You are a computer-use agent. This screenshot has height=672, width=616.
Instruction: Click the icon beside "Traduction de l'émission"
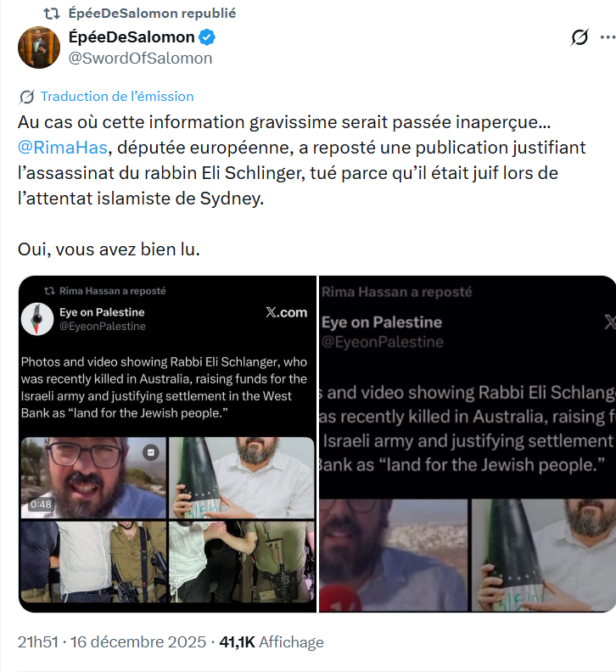point(26,97)
